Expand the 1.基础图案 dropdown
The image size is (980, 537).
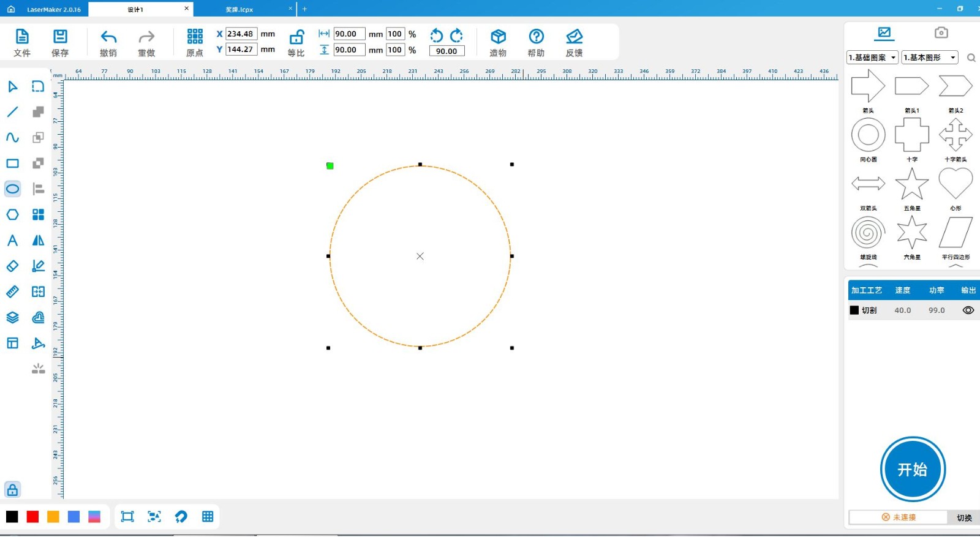[x=872, y=58]
